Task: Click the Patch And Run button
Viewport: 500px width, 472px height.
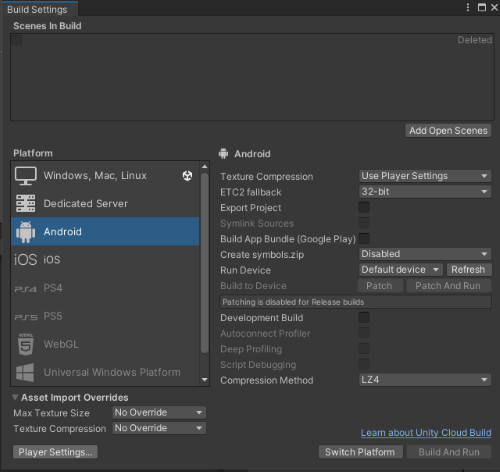Action: [448, 286]
